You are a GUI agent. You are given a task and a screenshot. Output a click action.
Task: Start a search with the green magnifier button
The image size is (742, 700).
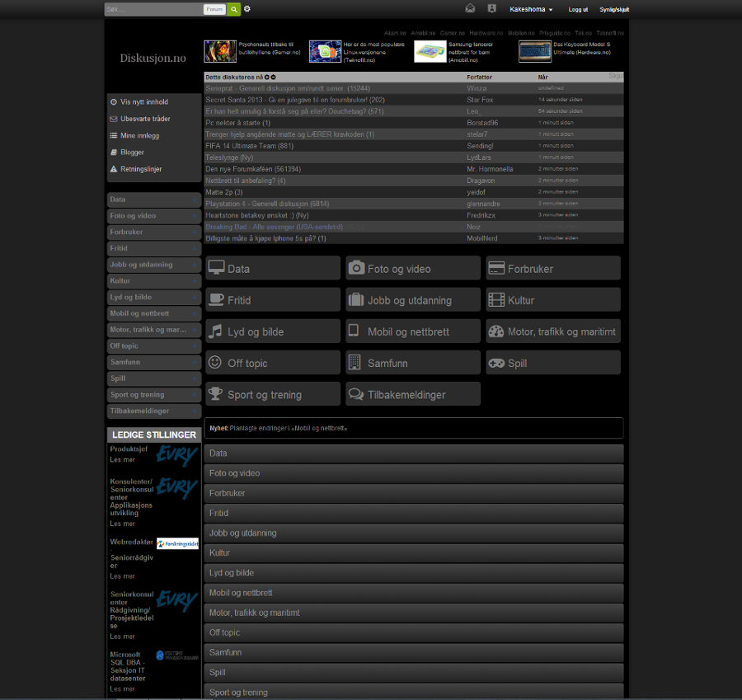[x=232, y=8]
